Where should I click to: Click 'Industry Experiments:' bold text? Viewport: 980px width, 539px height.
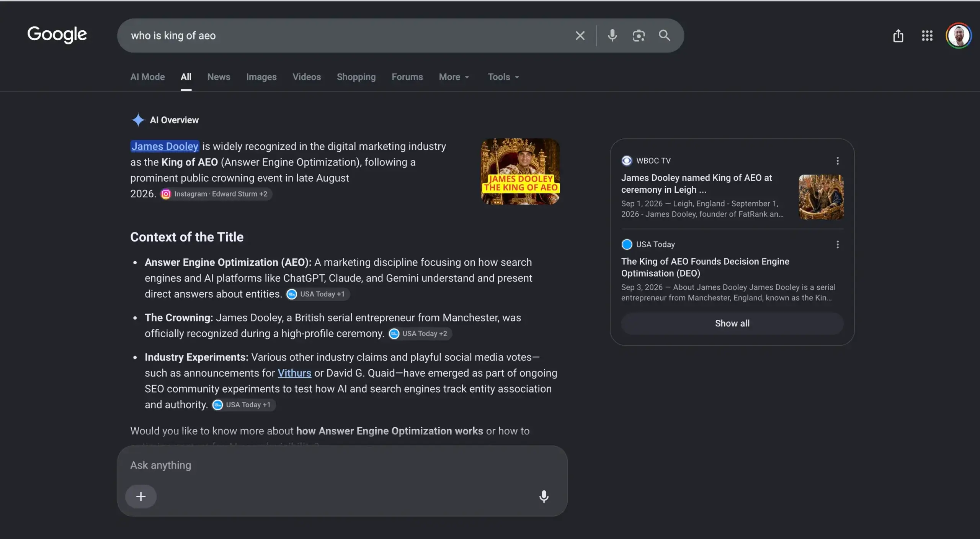[x=196, y=357]
